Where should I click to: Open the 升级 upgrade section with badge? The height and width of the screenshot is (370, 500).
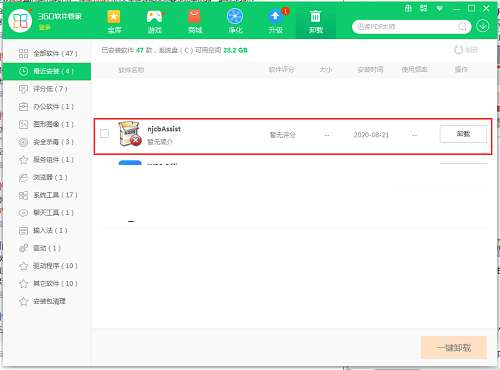pos(276,21)
